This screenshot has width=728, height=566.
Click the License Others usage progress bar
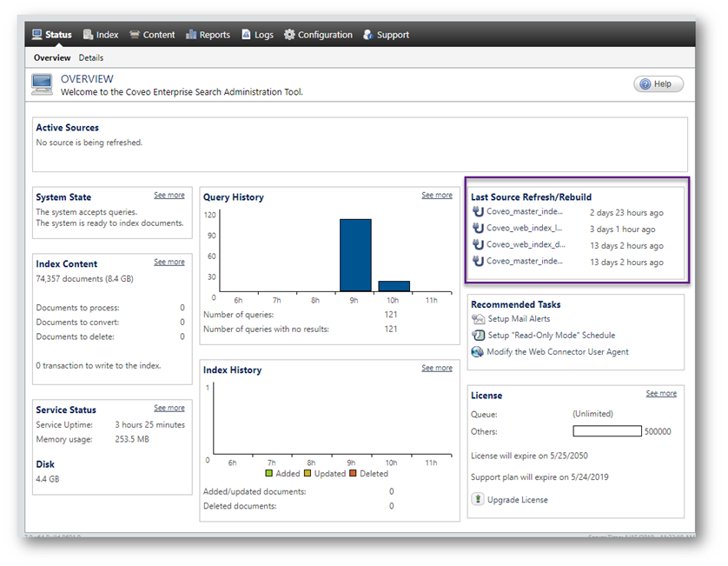607,431
